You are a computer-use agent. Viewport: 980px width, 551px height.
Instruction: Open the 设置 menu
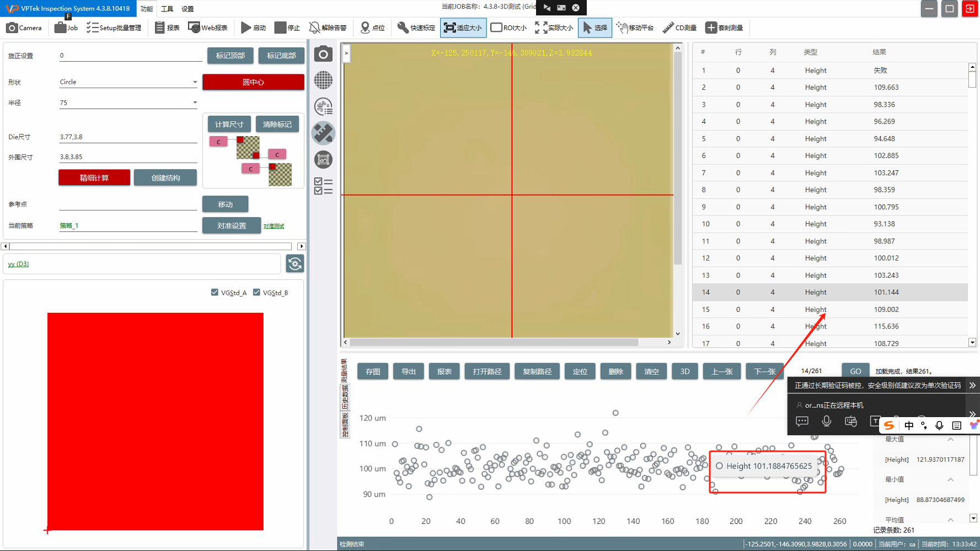click(188, 9)
